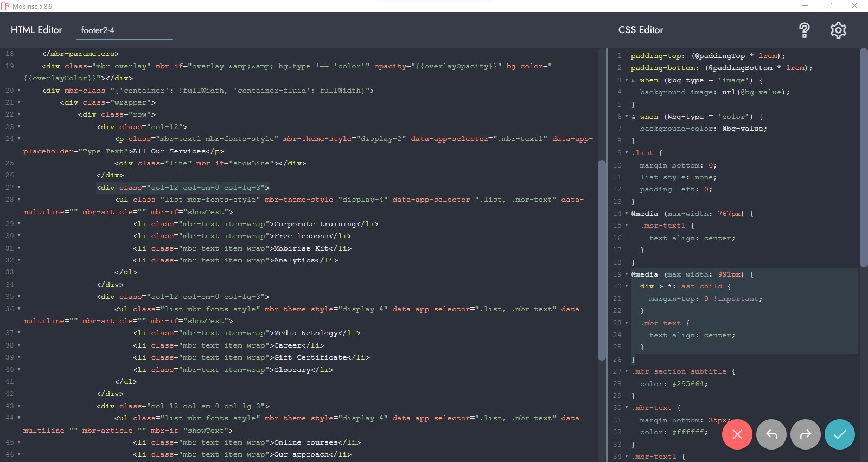Image resolution: width=868 pixels, height=462 pixels.
Task: Click the HTML Editor heading
Action: (36, 30)
